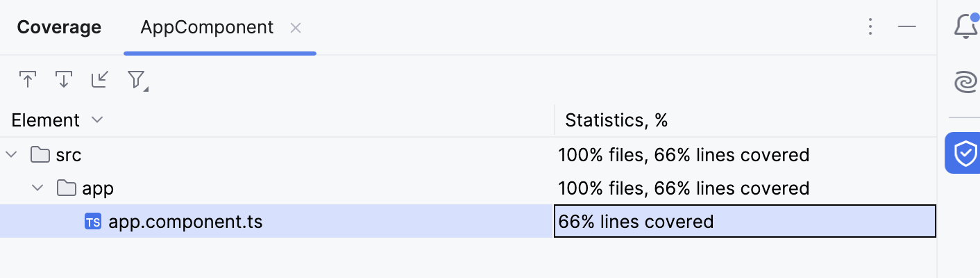Select the src folder row

(69, 154)
